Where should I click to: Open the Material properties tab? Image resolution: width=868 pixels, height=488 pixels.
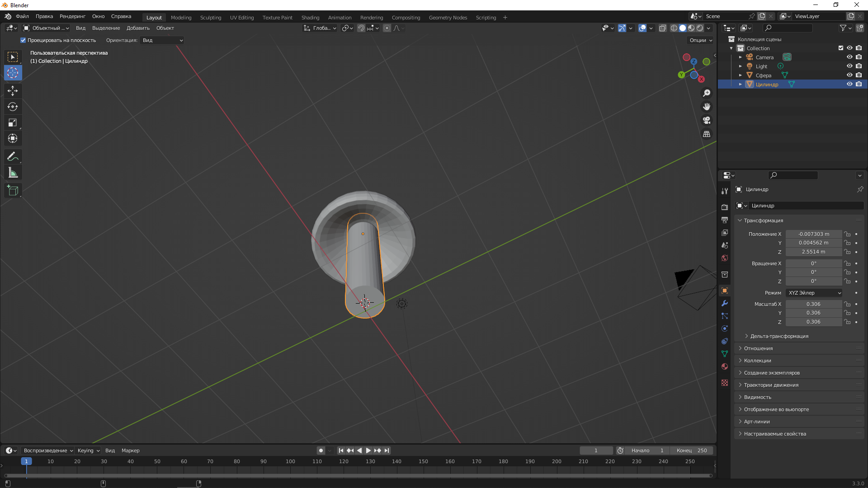point(725,366)
